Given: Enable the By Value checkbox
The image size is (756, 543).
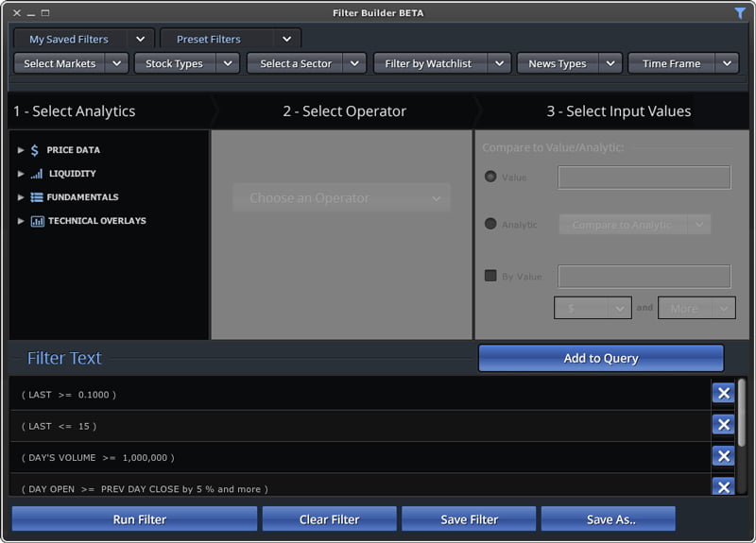Looking at the screenshot, I should pos(490,276).
